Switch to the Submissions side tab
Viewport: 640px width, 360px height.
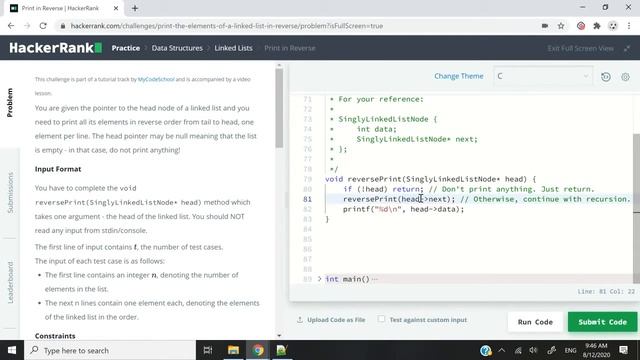click(x=10, y=193)
